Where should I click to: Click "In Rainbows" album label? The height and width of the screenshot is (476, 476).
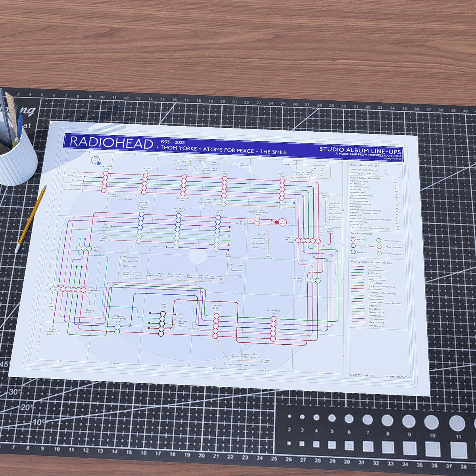click(274, 312)
